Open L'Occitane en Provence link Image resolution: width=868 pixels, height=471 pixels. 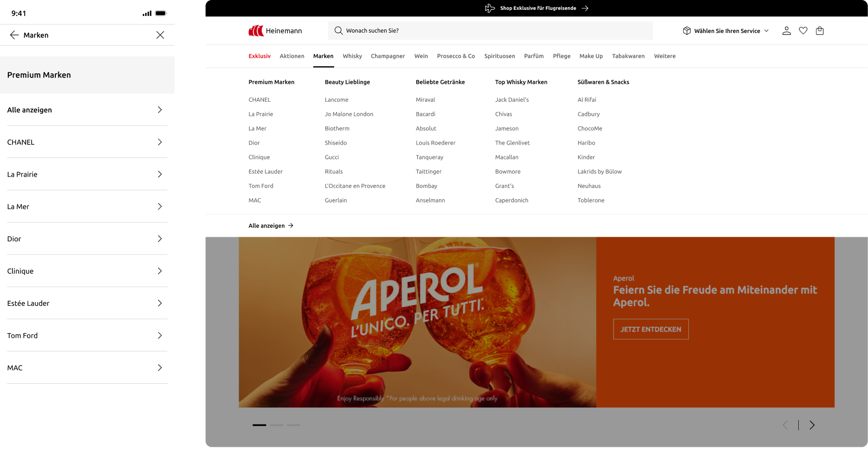[x=355, y=186]
